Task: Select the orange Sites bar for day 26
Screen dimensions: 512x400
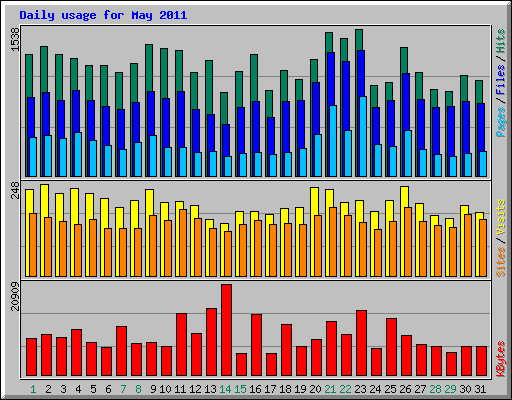Action: [408, 242]
